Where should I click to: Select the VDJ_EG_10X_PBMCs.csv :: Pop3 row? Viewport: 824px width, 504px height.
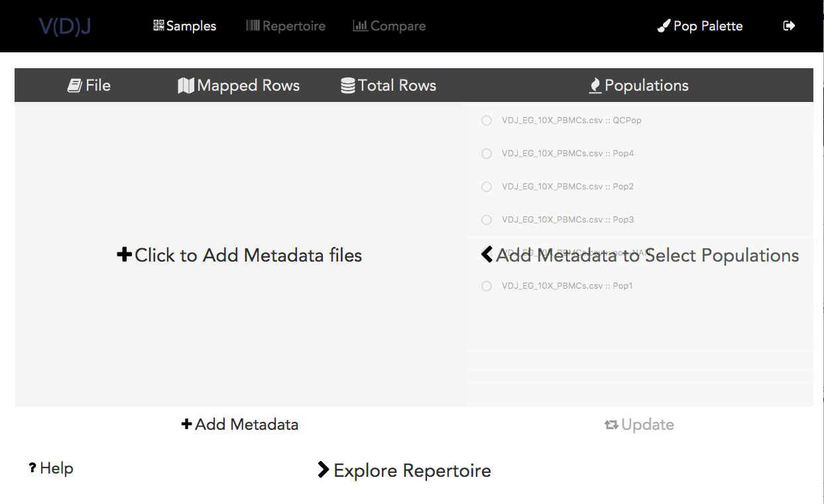(x=567, y=219)
